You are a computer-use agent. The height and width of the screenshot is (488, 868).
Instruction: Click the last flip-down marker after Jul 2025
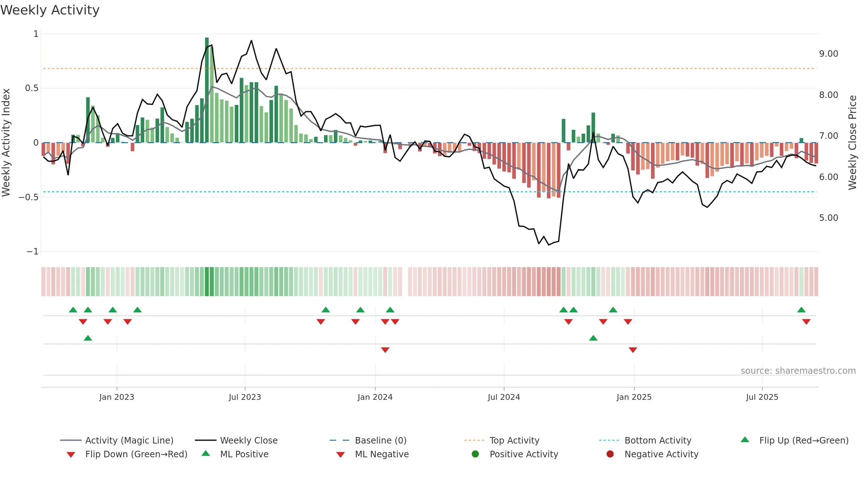(806, 322)
